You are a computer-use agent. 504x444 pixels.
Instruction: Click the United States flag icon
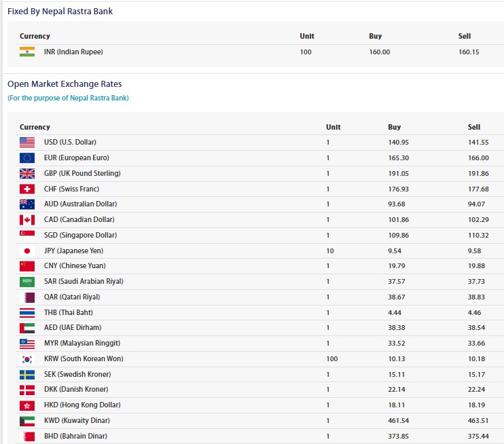(x=27, y=143)
